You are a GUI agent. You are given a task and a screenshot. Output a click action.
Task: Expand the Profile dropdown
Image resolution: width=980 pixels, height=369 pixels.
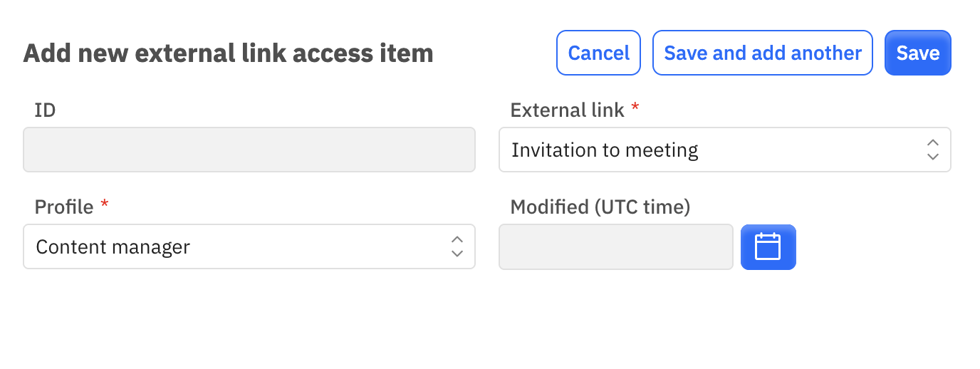pos(249,246)
